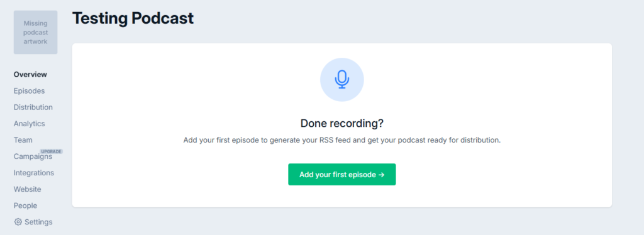Click the UPGRADE badge beside Campaigns
644x235 pixels.
[x=52, y=151]
